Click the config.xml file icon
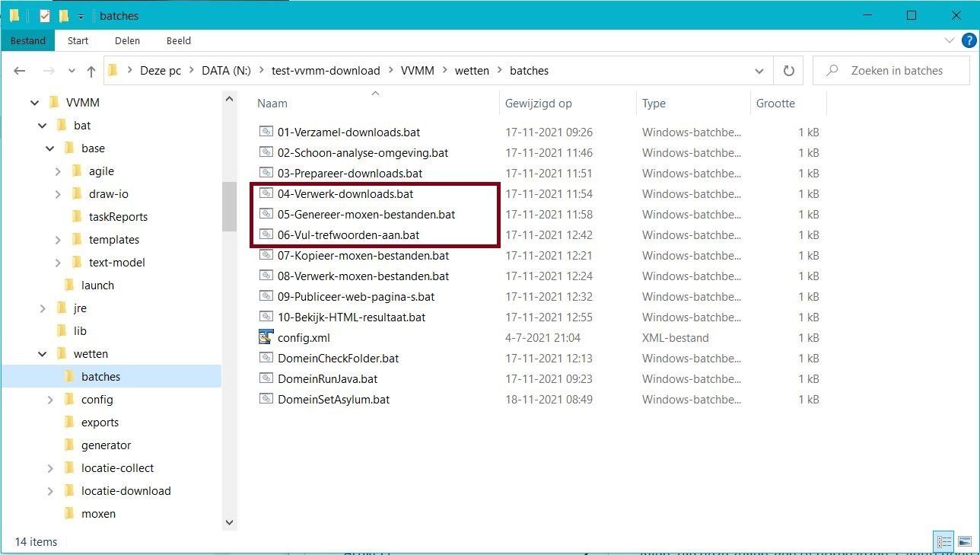980x555 pixels. (x=266, y=337)
